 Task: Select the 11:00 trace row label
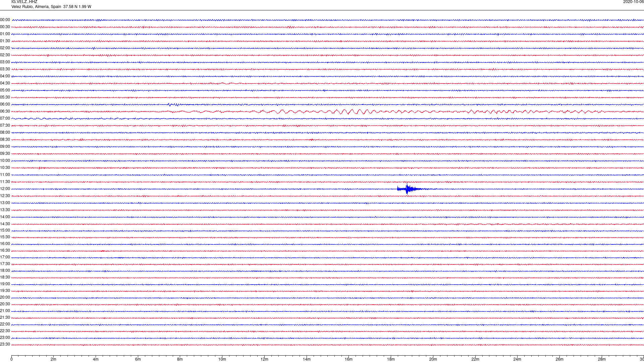5,175
